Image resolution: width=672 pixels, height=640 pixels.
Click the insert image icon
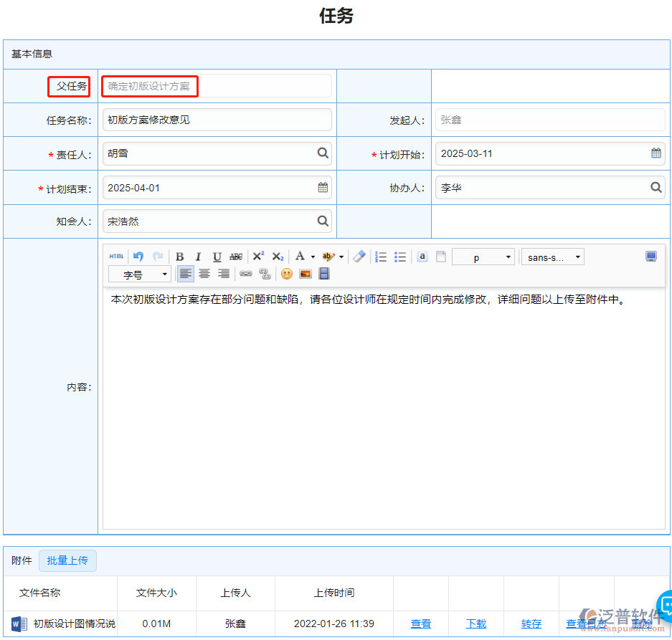(303, 273)
